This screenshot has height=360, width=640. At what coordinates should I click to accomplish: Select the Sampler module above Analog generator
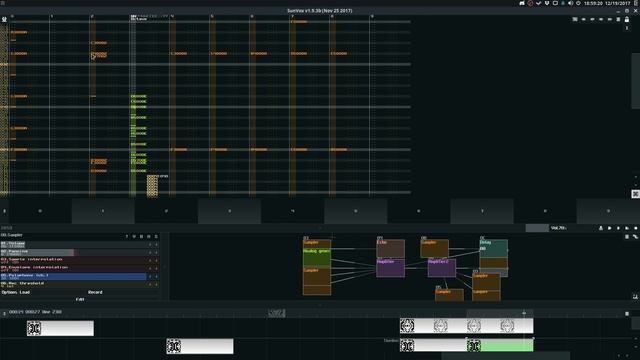point(317,244)
